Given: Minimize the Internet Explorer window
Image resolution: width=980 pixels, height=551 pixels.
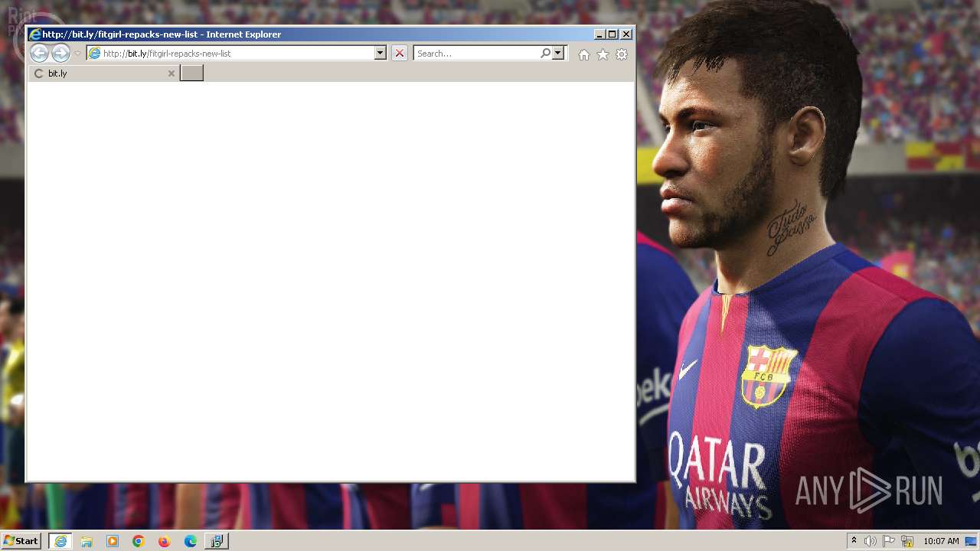Looking at the screenshot, I should (599, 34).
